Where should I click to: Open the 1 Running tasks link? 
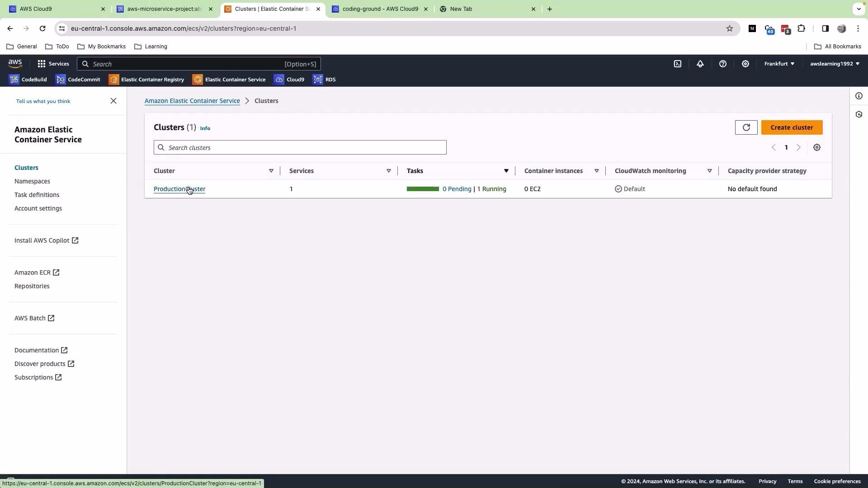(x=492, y=189)
